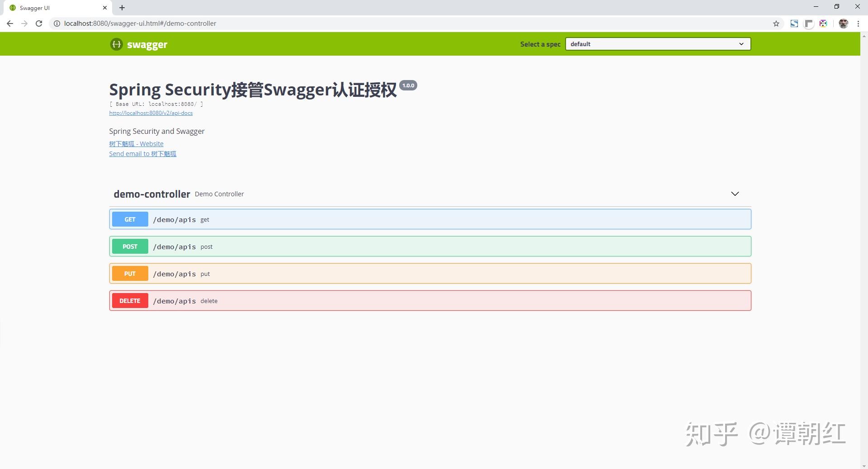Click the site info icon in the address bar
Image resolution: width=868 pixels, height=469 pixels.
click(x=57, y=24)
